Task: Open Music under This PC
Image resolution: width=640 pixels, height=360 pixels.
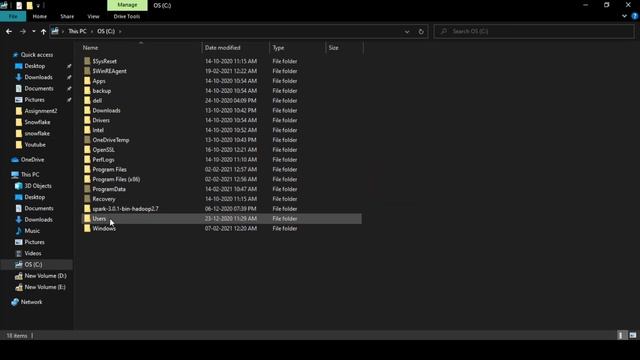Action: click(x=32, y=231)
